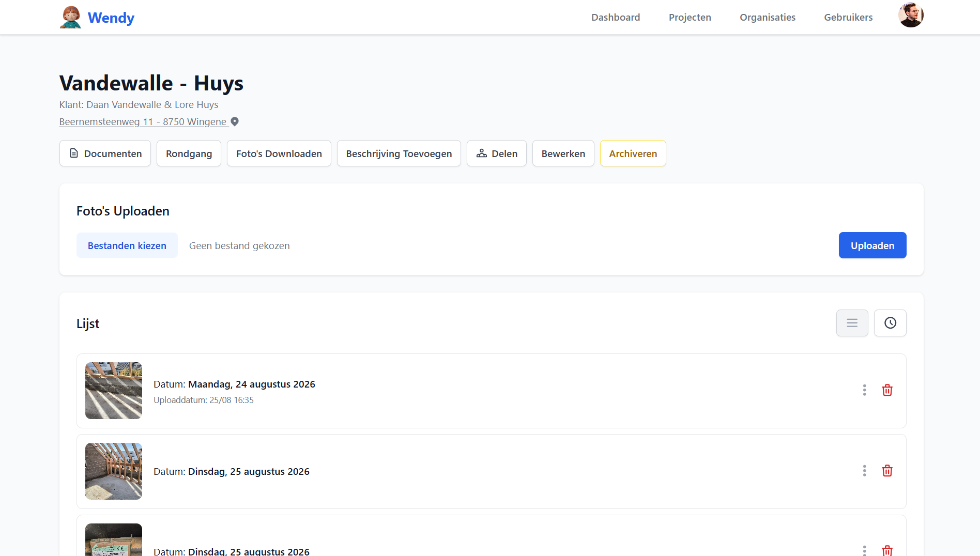Image resolution: width=980 pixels, height=556 pixels.
Task: Start the Rondgang
Action: [x=189, y=153]
